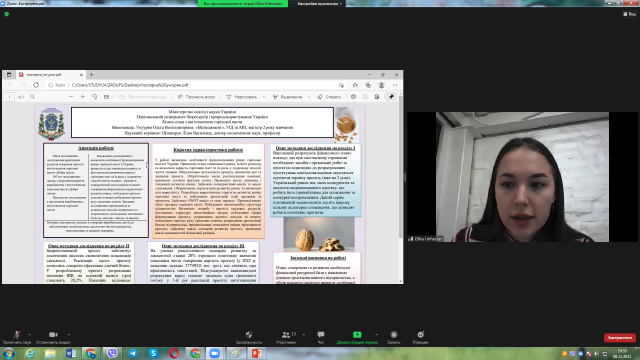Open audio options arrow next to microphone
640x360 pixels.
(30, 335)
